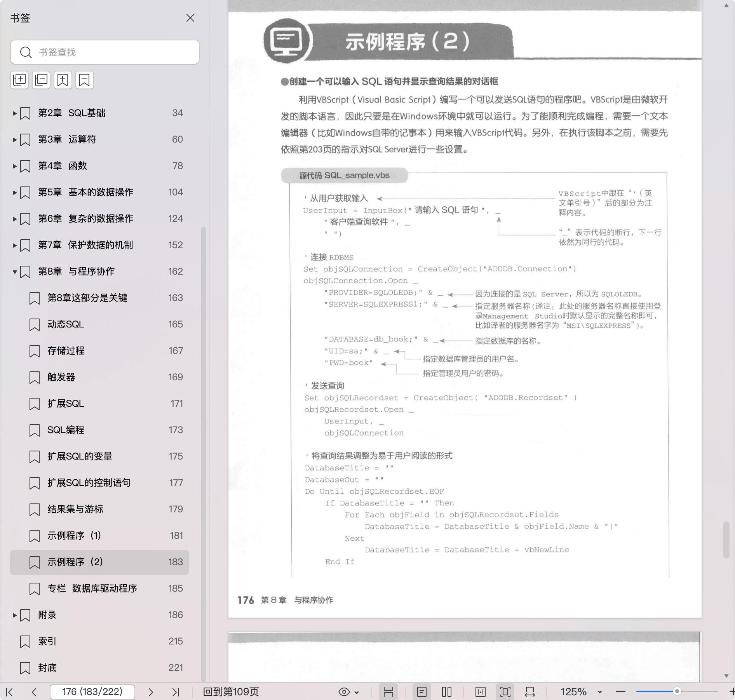This screenshot has width=735, height=700.
Task: Click the add bookmark icon
Action: tap(63, 80)
